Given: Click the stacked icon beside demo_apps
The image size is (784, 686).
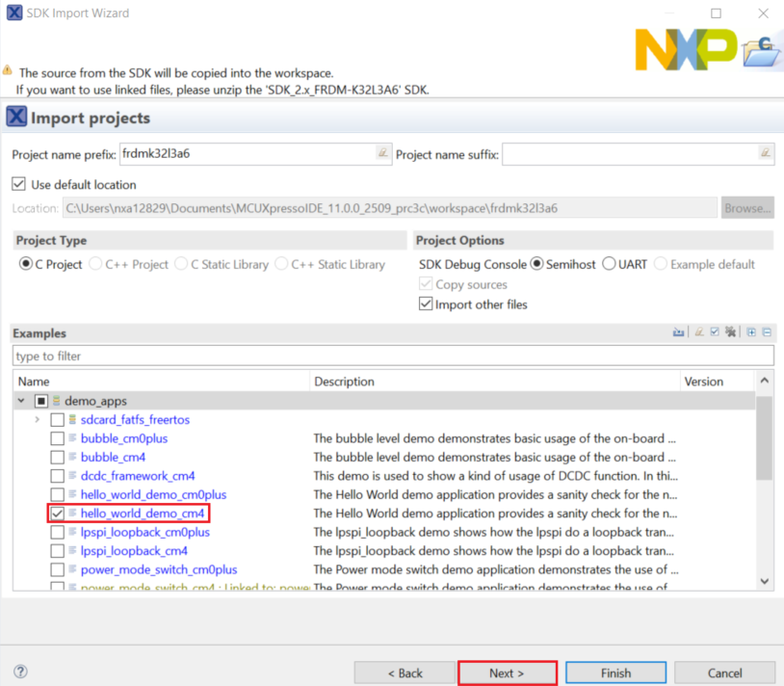Looking at the screenshot, I should click(57, 401).
